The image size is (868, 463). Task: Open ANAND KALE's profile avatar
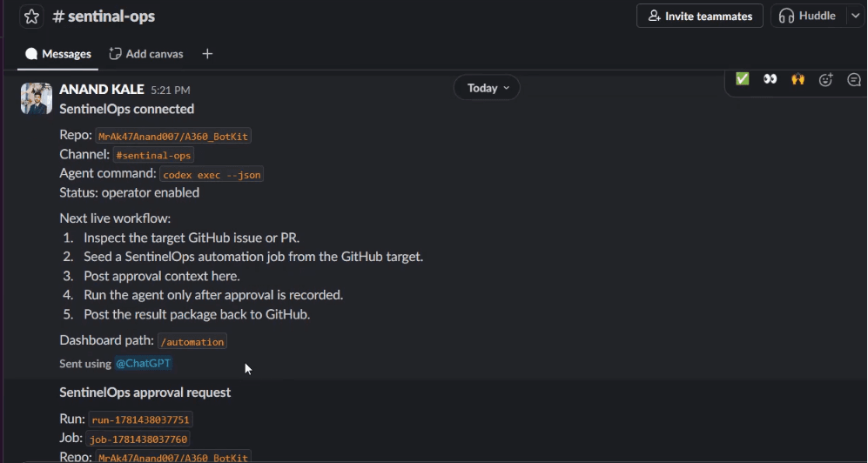click(x=37, y=98)
